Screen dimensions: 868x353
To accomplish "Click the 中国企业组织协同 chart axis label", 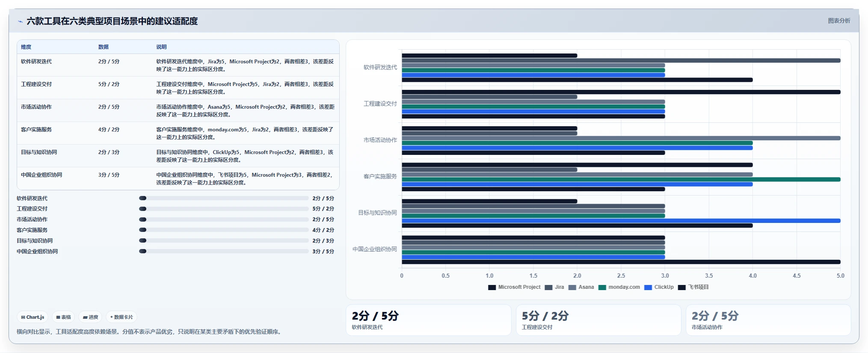I will tap(375, 249).
